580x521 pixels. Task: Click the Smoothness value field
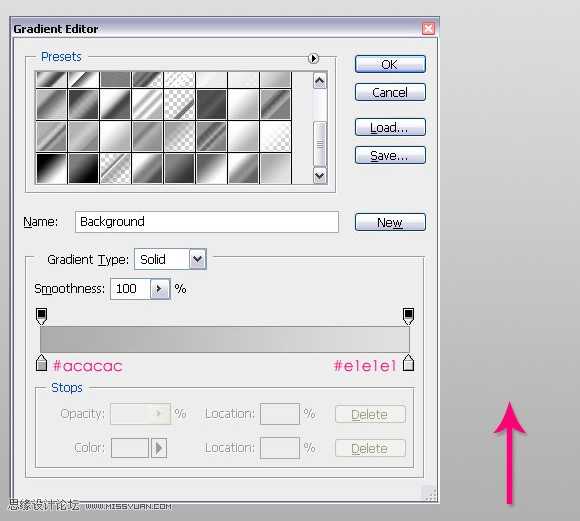[x=130, y=289]
